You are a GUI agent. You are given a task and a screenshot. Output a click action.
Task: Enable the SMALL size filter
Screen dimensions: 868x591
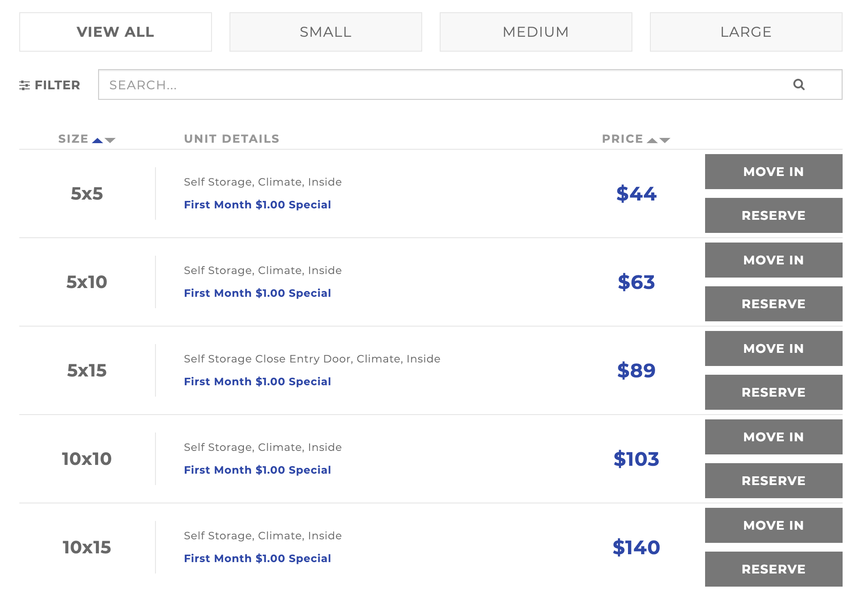(325, 32)
